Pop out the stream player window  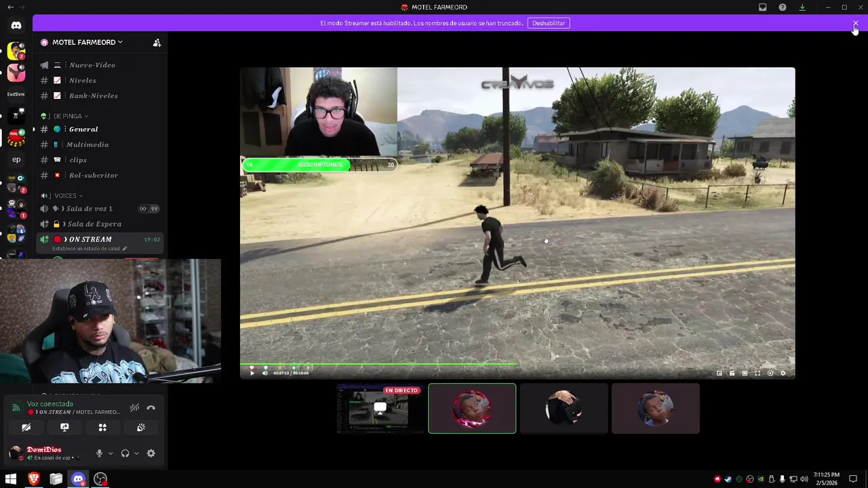coord(719,373)
